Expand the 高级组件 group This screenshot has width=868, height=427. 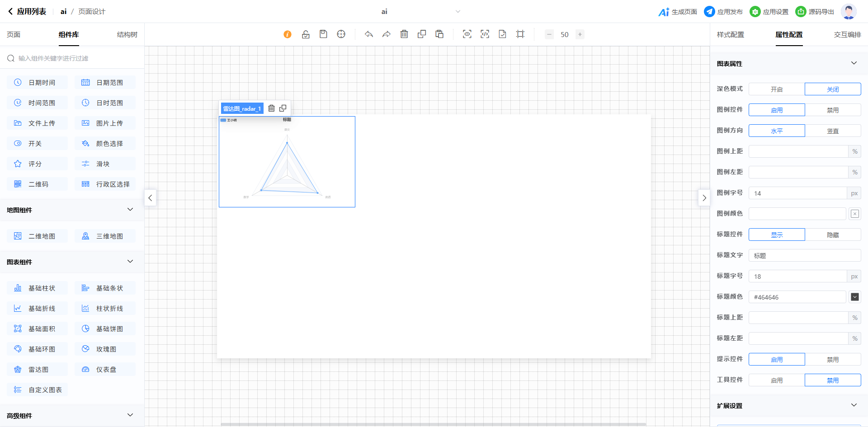(x=130, y=415)
